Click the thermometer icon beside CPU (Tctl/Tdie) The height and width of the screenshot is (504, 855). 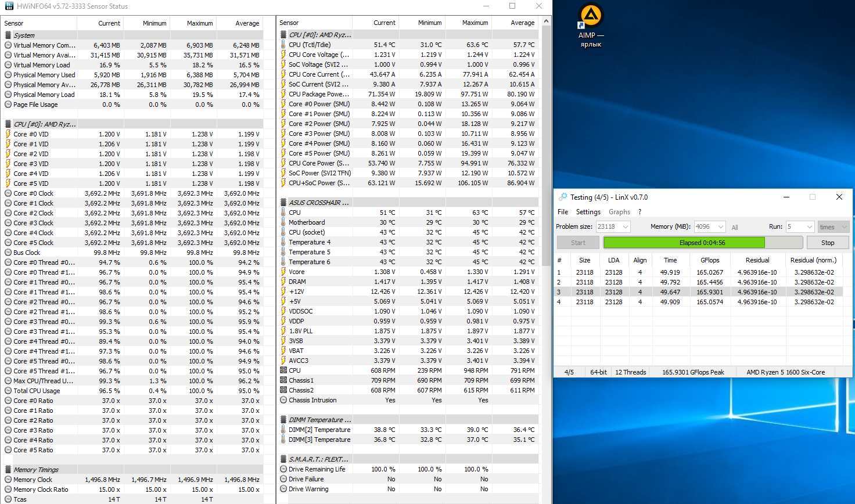coord(283,45)
